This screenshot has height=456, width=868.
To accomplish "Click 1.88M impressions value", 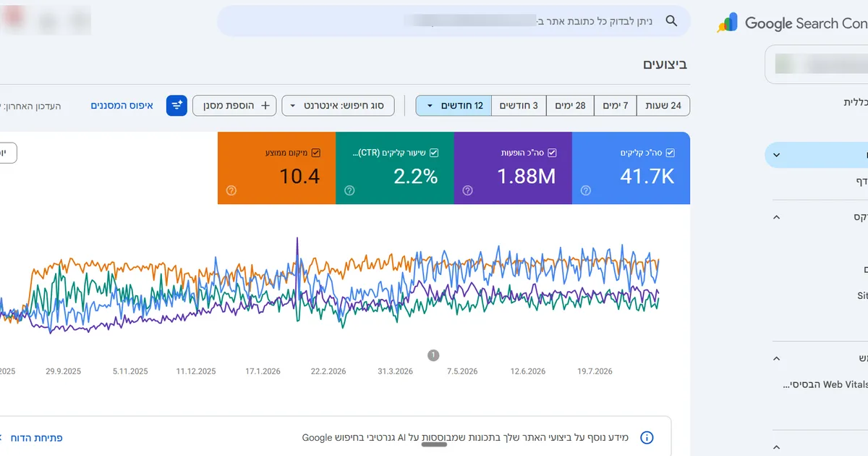I will pos(527,176).
